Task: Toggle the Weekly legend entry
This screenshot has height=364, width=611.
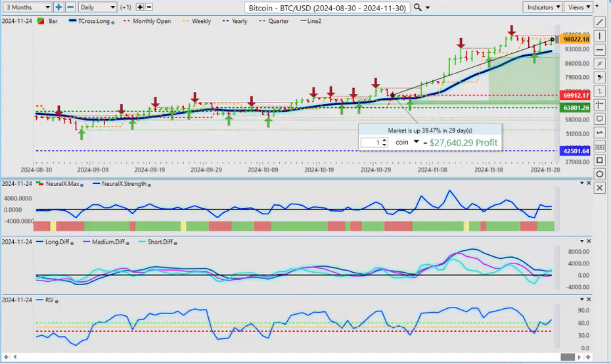Action: [x=197, y=21]
